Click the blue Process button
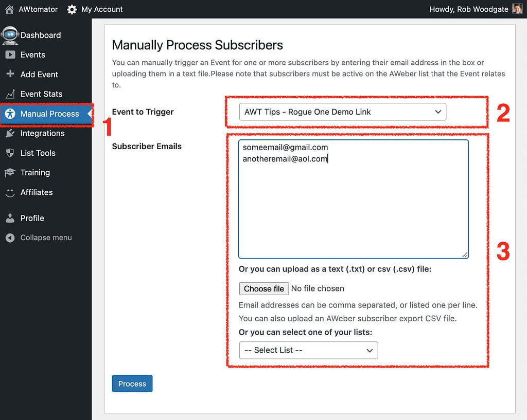 point(132,384)
